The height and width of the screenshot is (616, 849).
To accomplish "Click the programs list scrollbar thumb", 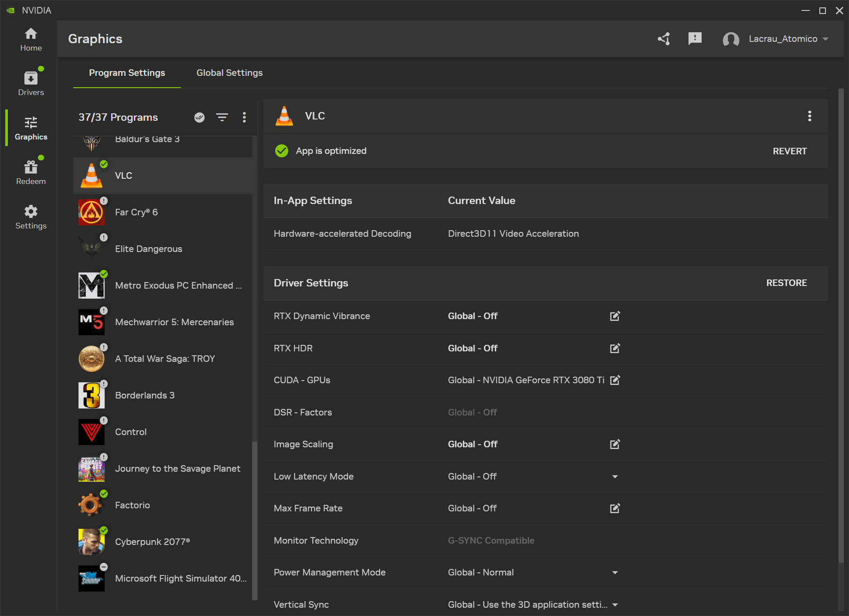I will [255, 521].
